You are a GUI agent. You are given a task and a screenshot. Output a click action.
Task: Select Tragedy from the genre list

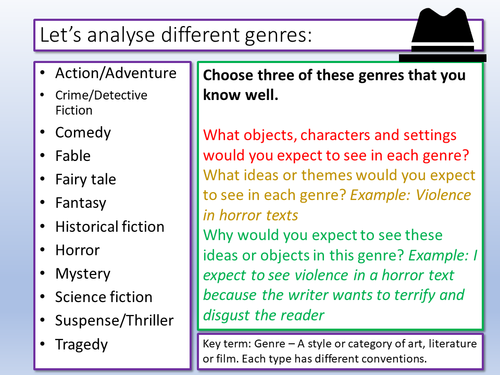coord(81,344)
